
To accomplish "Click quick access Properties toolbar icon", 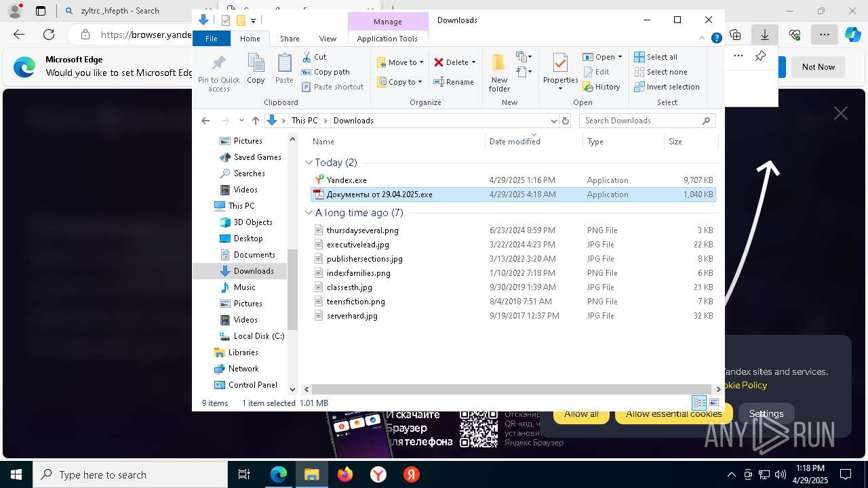I will pos(226,20).
